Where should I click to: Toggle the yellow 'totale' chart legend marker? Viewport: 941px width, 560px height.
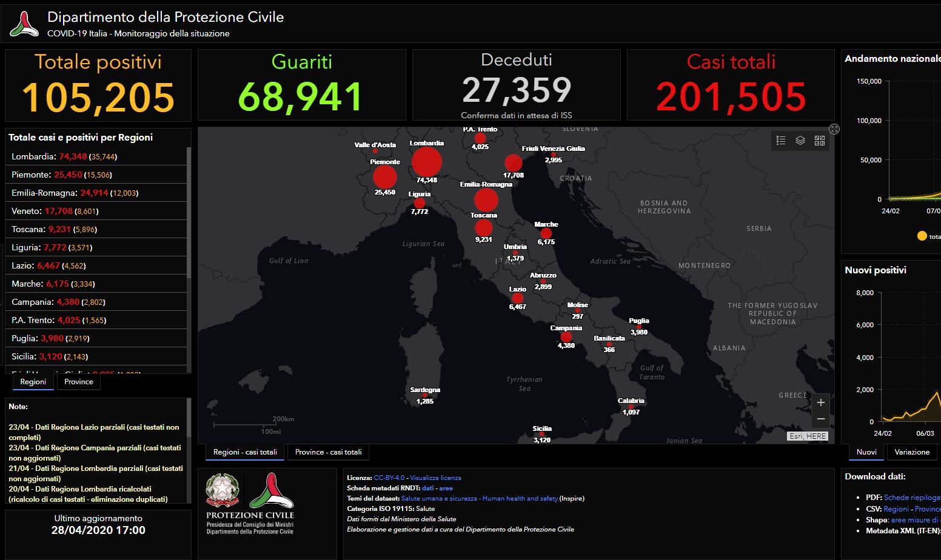[922, 236]
